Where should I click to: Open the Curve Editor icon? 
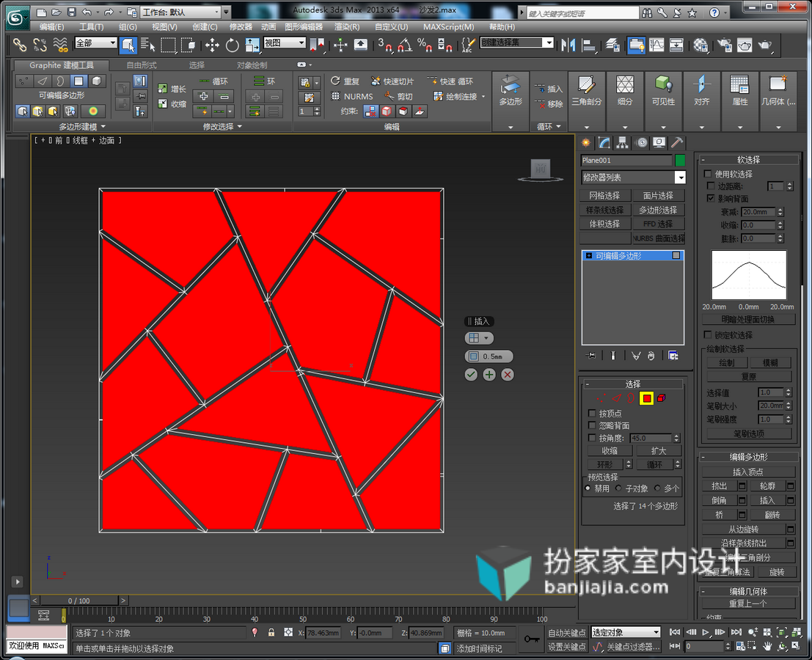click(656, 45)
